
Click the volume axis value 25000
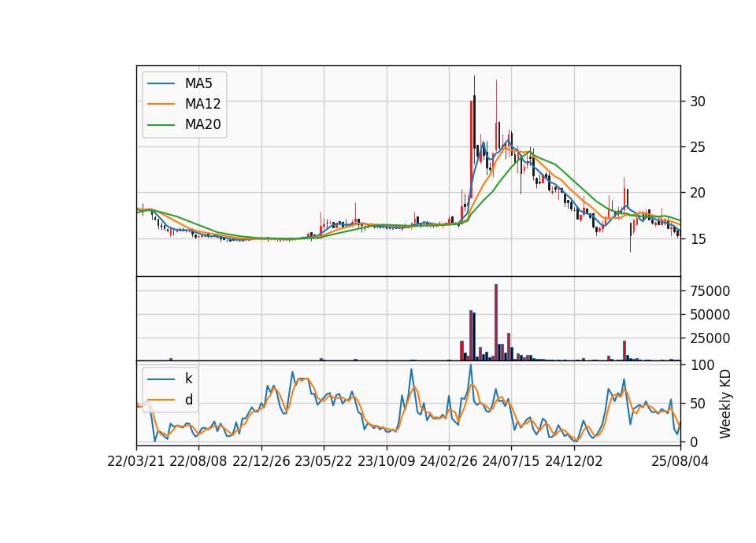(x=710, y=338)
